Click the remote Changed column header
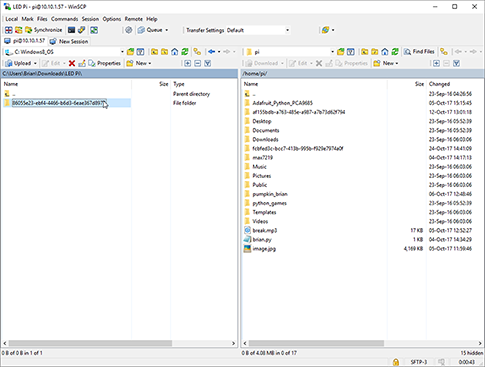The width and height of the screenshot is (485, 367). 455,84
